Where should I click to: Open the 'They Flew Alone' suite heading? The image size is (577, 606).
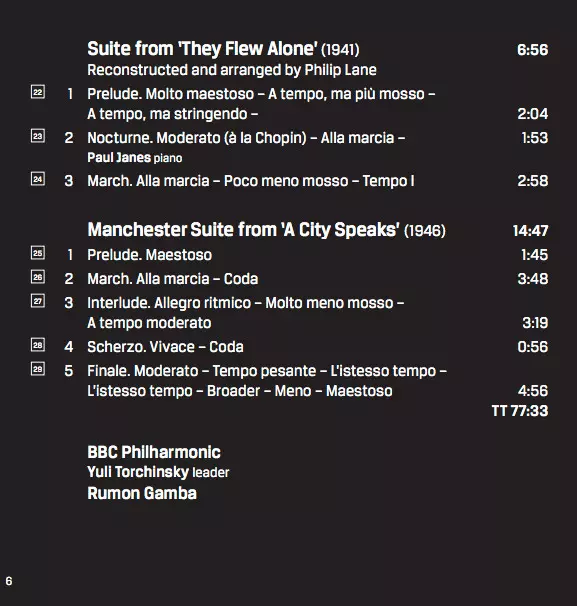(x=223, y=49)
